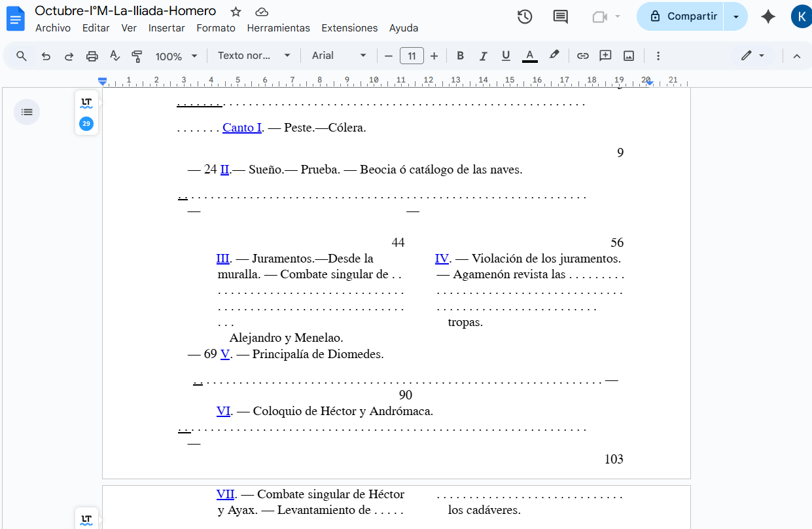This screenshot has height=529, width=812.
Task: Click the add comment icon
Action: pos(605,56)
